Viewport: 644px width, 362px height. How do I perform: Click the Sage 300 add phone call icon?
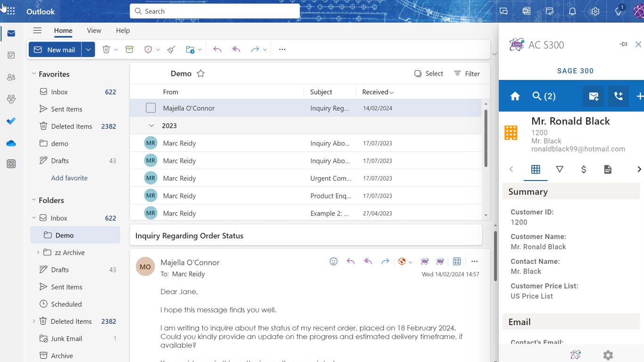pyautogui.click(x=618, y=96)
